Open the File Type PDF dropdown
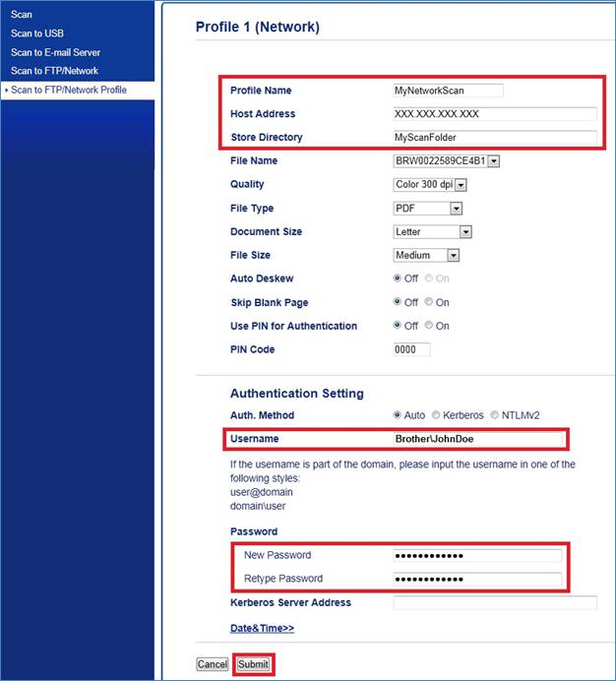 [427, 209]
